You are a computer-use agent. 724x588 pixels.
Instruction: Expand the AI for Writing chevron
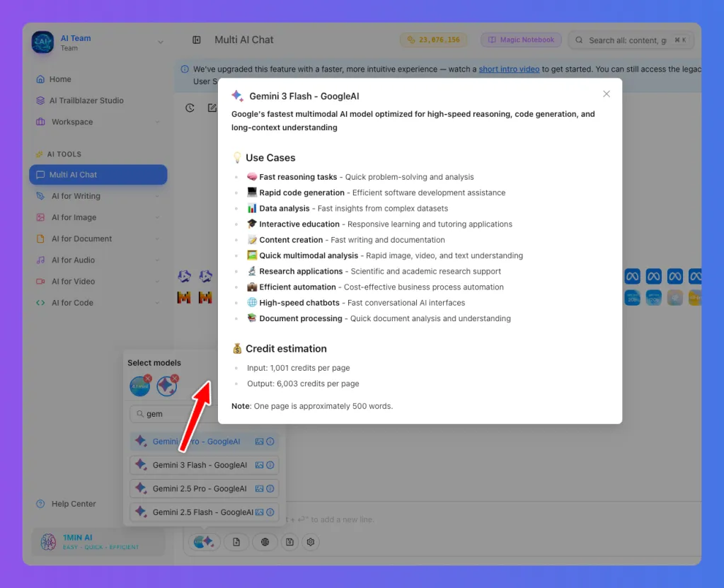coord(157,196)
